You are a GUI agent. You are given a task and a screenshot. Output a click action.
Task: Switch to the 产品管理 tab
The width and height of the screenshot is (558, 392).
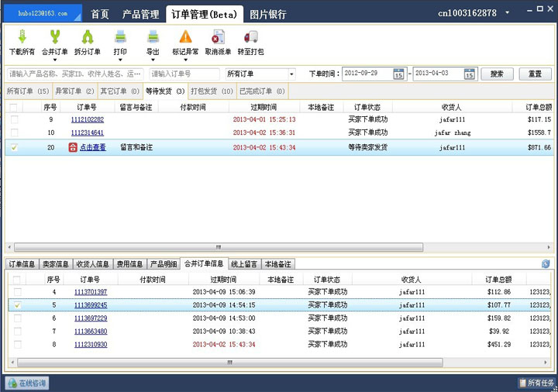(x=140, y=14)
